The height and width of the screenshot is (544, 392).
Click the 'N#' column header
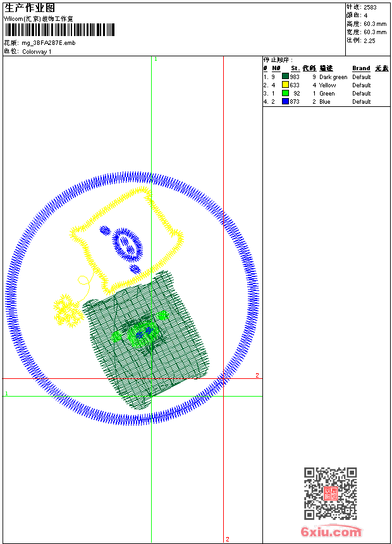(276, 68)
